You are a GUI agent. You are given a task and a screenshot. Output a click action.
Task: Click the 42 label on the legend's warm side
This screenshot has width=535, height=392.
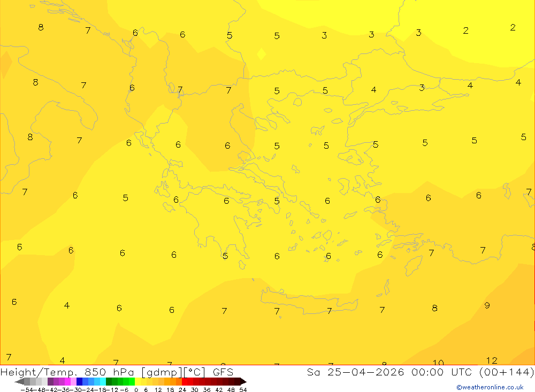coord(219,390)
